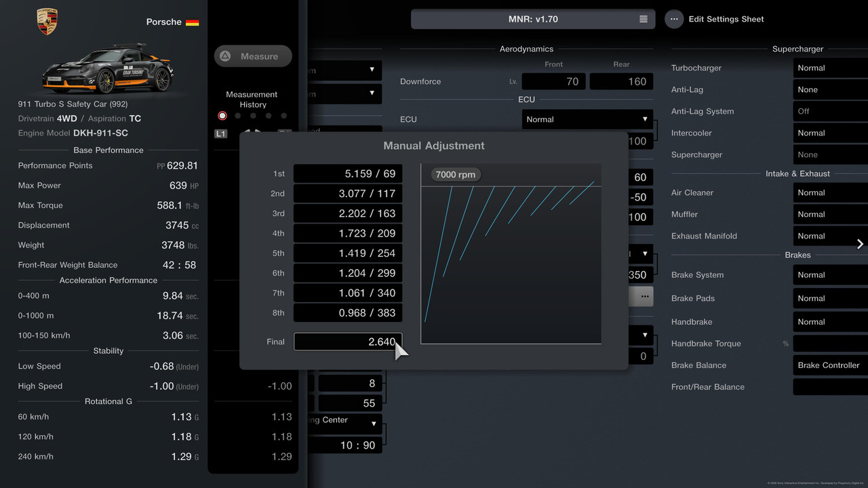Select the 7th gear ratio field 1.061 / 340
The image size is (868, 488).
pos(348,293)
